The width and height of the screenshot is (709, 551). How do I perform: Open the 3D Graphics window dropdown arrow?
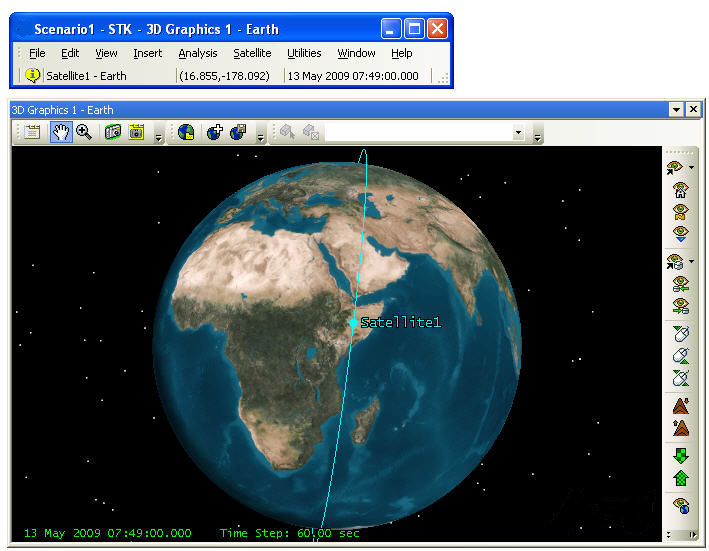coord(677,110)
